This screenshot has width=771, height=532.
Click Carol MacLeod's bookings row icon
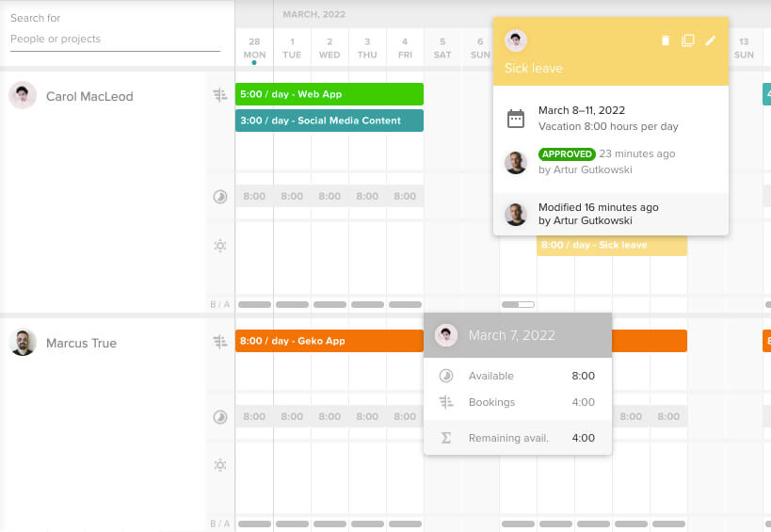click(x=220, y=95)
